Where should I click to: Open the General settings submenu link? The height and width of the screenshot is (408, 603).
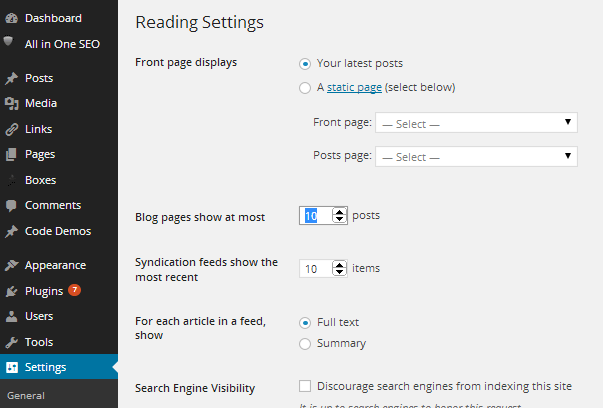click(26, 395)
